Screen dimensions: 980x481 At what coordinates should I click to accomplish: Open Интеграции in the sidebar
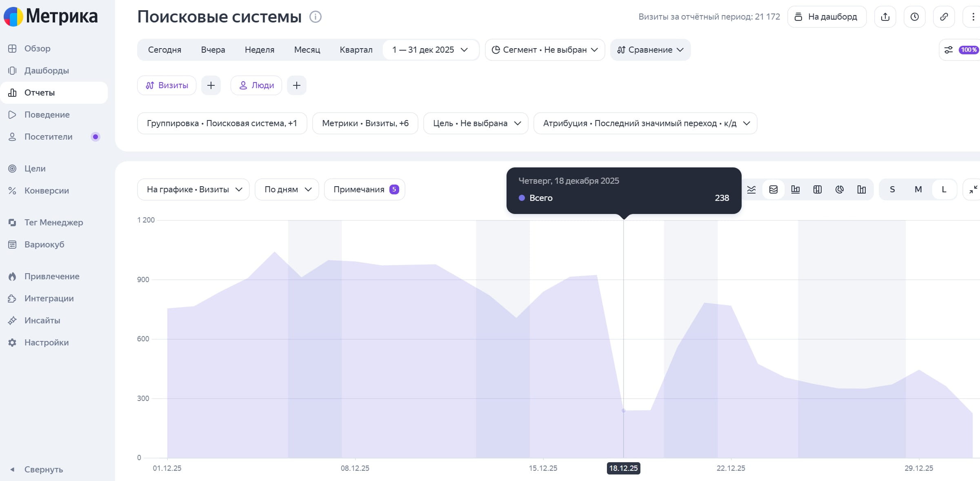54,298
